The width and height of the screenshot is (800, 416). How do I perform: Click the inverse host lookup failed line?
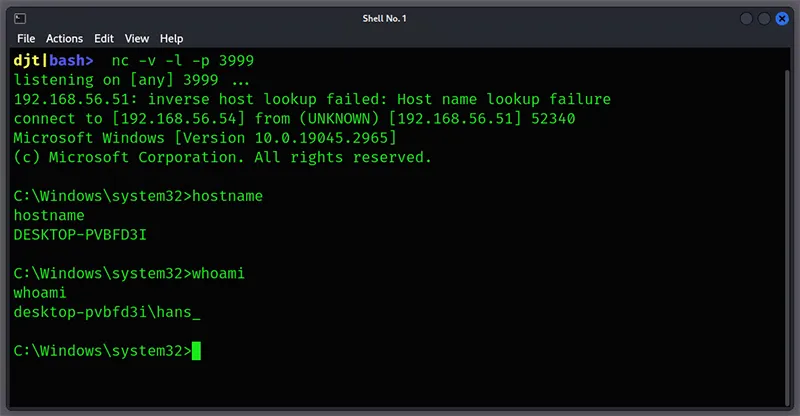312,99
